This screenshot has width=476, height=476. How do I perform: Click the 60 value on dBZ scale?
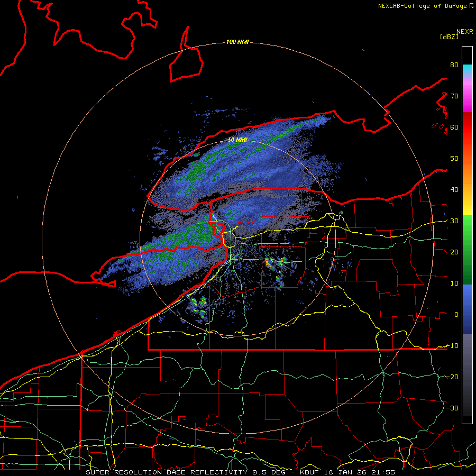coord(454,127)
